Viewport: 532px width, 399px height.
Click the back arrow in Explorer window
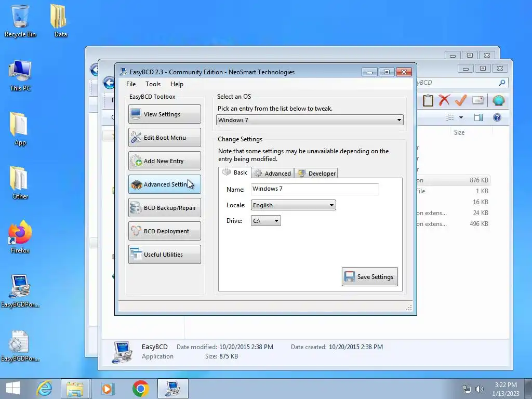tap(109, 83)
